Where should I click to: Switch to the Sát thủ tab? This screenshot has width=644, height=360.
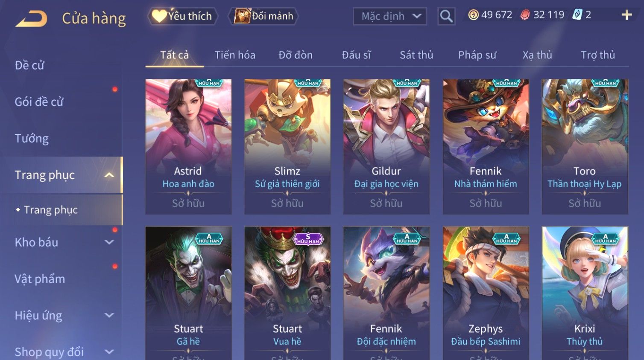click(416, 55)
